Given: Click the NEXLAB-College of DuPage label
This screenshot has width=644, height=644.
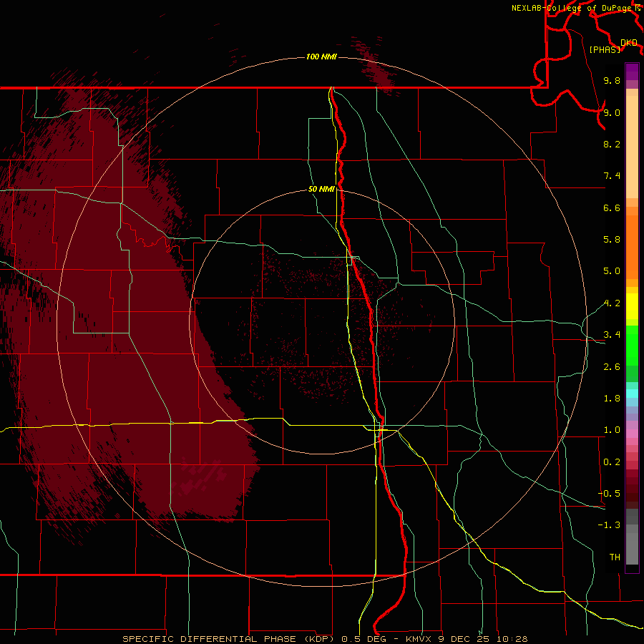Looking at the screenshot, I should (572, 8).
